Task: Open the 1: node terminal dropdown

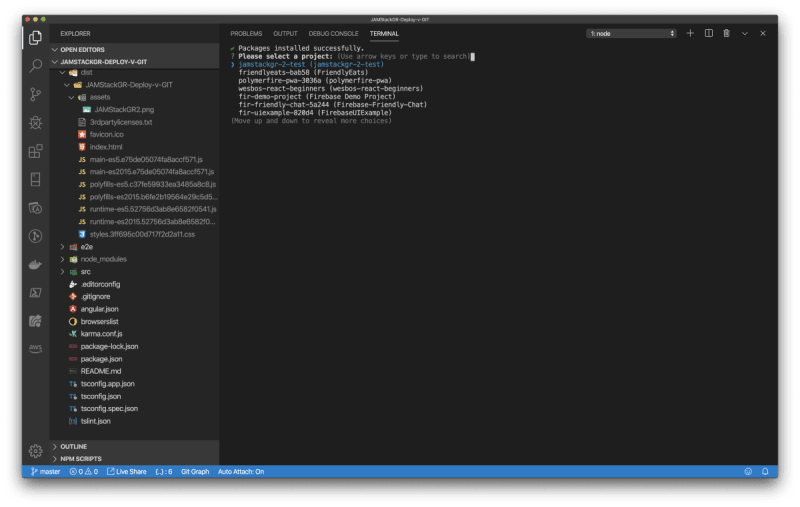Action: tap(632, 34)
